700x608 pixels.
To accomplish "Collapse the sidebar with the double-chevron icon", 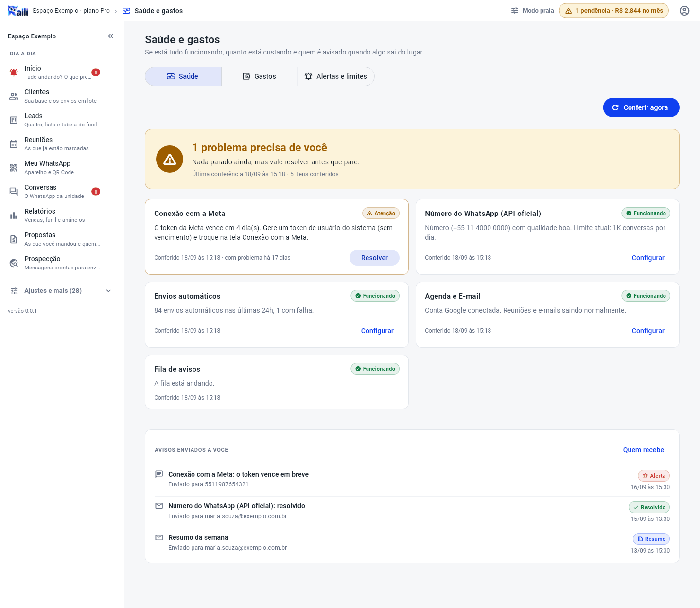I will point(111,36).
